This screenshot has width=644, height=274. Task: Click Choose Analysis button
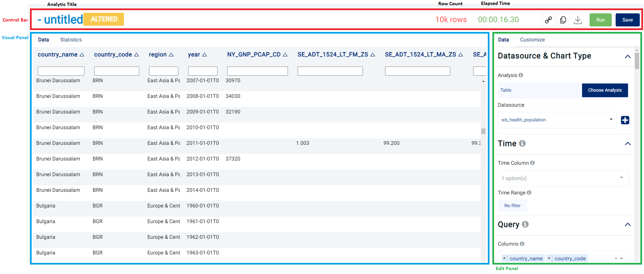[x=605, y=90]
